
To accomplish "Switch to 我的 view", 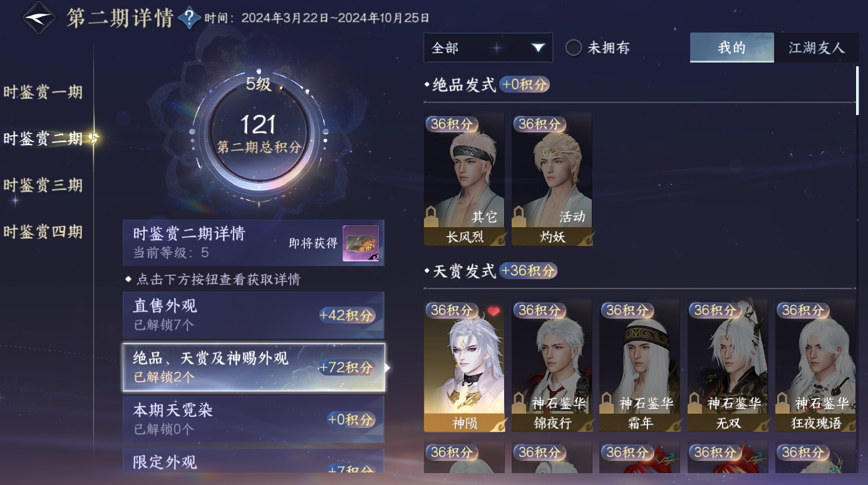I will click(731, 48).
